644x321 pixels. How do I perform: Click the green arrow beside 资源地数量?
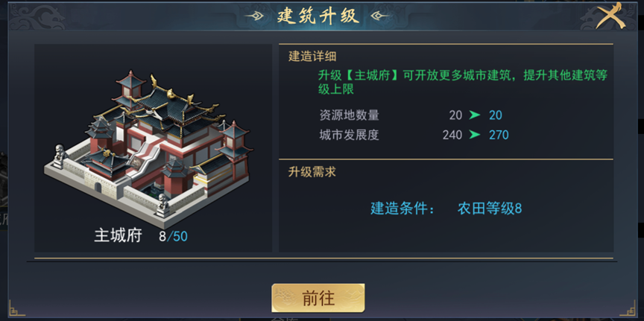pyautogui.click(x=475, y=115)
